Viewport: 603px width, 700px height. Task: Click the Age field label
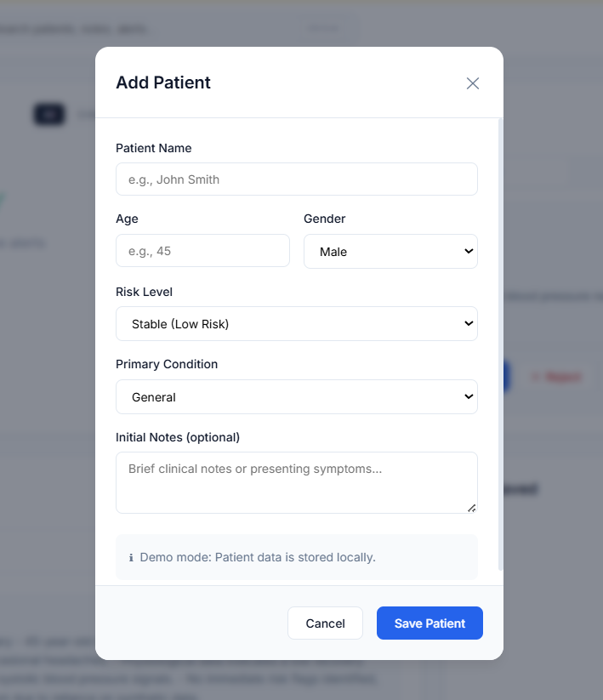tap(127, 219)
